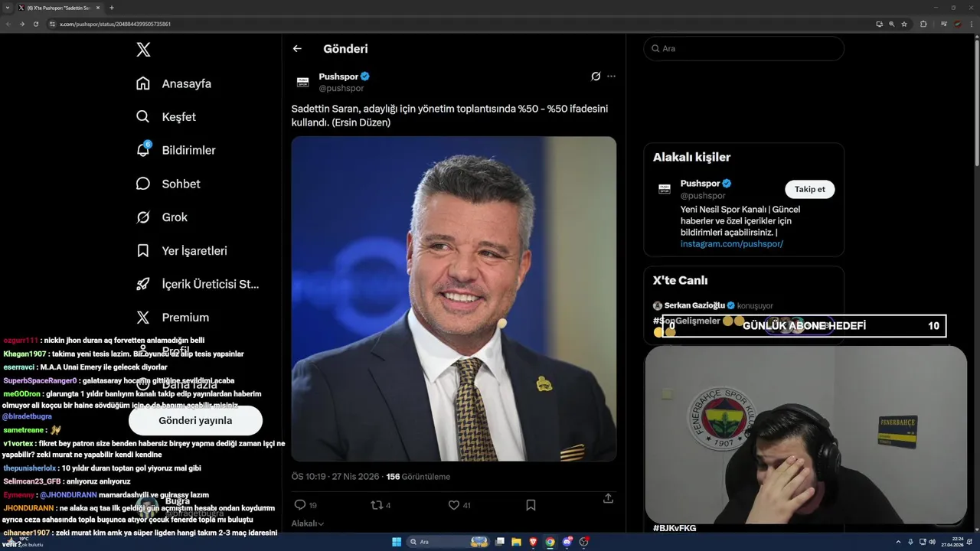Open the browser extensions puzzle icon
Screen dimensions: 980x551
click(x=923, y=24)
